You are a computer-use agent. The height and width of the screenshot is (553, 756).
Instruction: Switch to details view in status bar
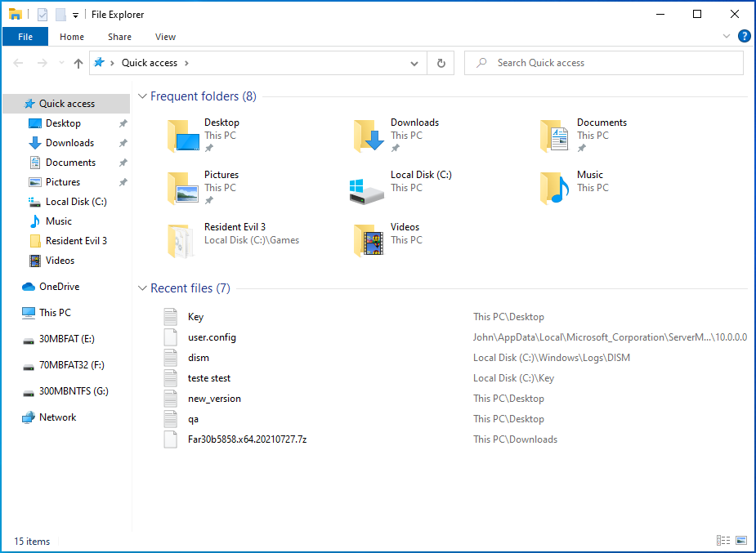[x=722, y=541]
